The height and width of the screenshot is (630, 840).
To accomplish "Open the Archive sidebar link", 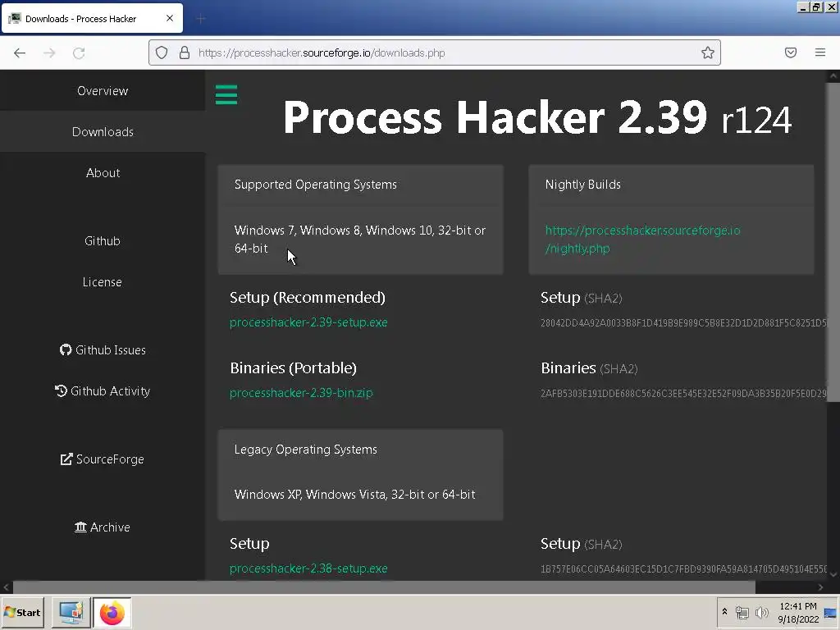I will (x=103, y=527).
